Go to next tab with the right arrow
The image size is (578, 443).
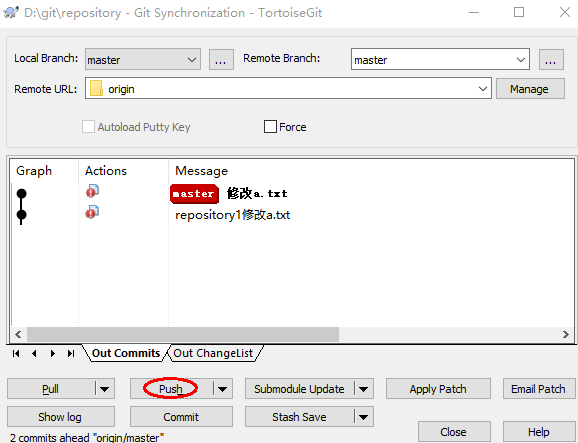click(x=53, y=353)
